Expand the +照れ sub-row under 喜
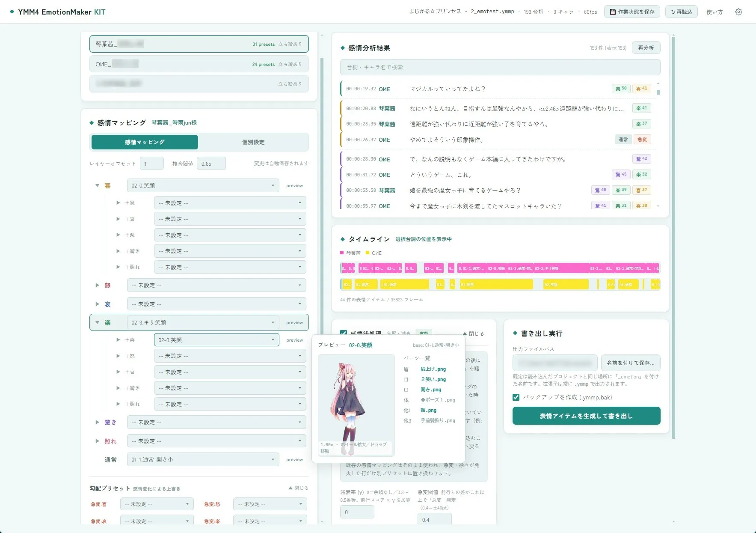 pyautogui.click(x=118, y=267)
